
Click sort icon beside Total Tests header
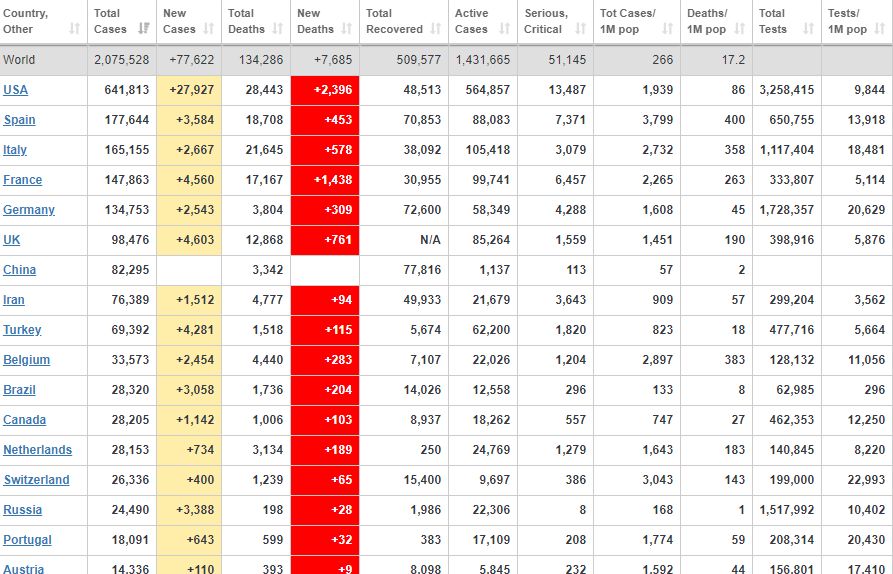click(x=807, y=29)
